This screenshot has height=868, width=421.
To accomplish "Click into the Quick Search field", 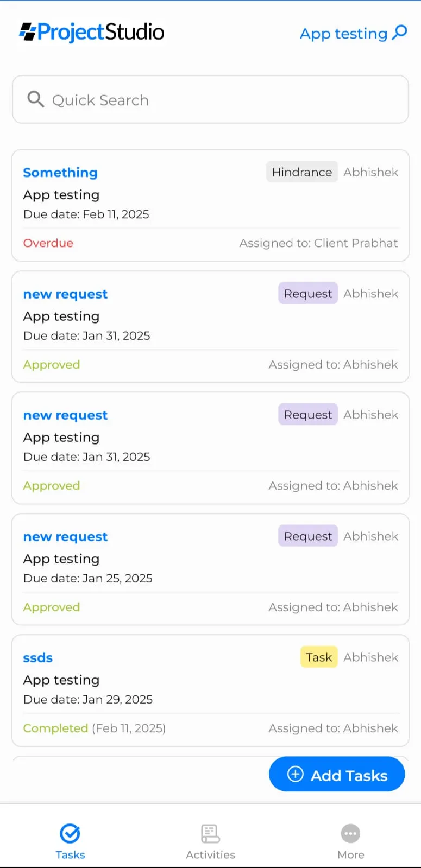I will point(210,99).
